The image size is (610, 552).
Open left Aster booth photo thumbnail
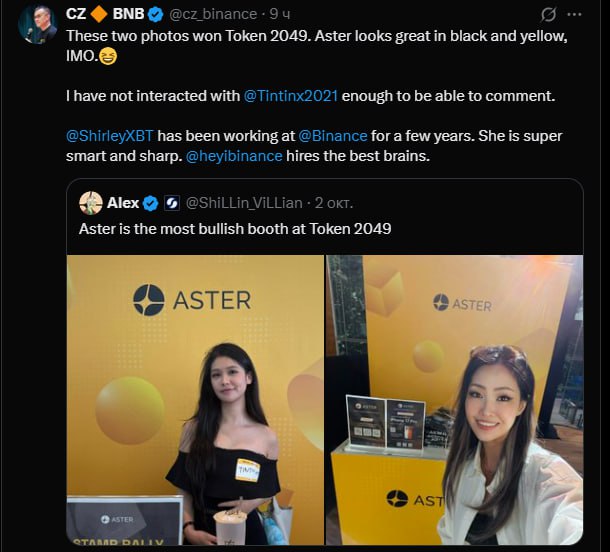[x=195, y=400]
